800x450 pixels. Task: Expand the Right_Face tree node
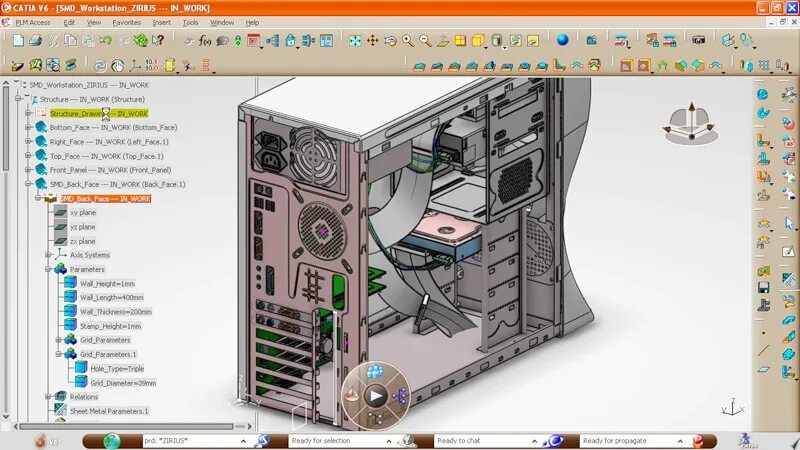coord(28,142)
